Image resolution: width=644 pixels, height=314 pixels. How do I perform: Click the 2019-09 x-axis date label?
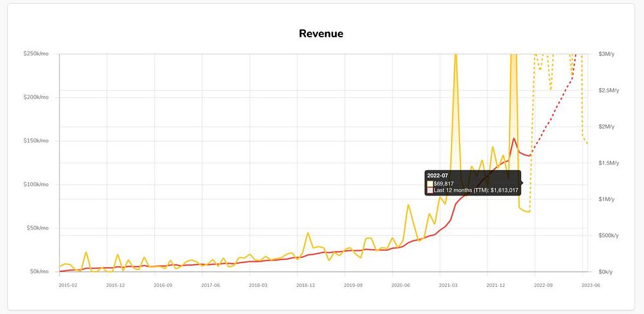[354, 284]
